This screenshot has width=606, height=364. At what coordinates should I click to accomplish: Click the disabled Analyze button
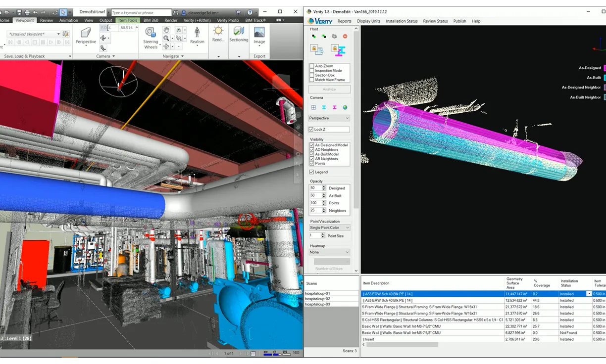(x=329, y=90)
